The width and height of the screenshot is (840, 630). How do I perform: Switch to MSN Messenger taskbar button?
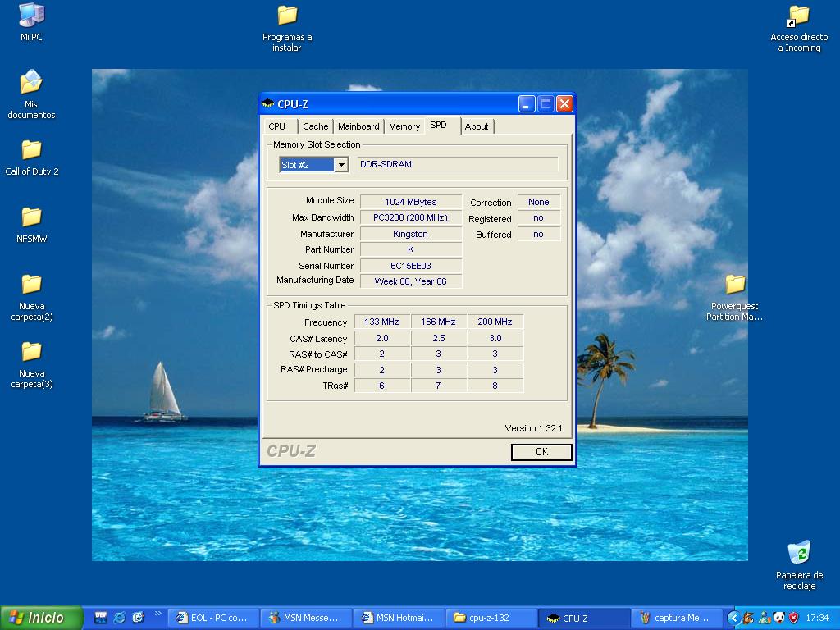tap(306, 619)
